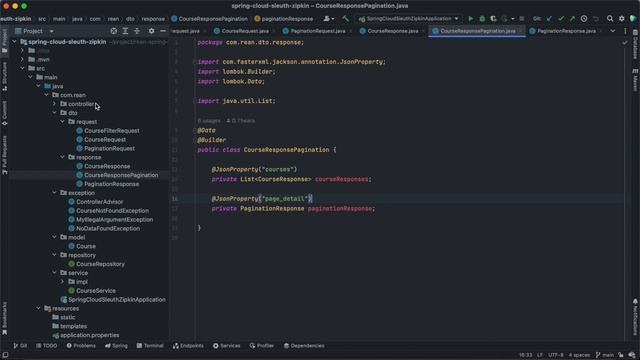The height and width of the screenshot is (360, 640).
Task: Open application.properties file in tree
Action: click(x=89, y=335)
